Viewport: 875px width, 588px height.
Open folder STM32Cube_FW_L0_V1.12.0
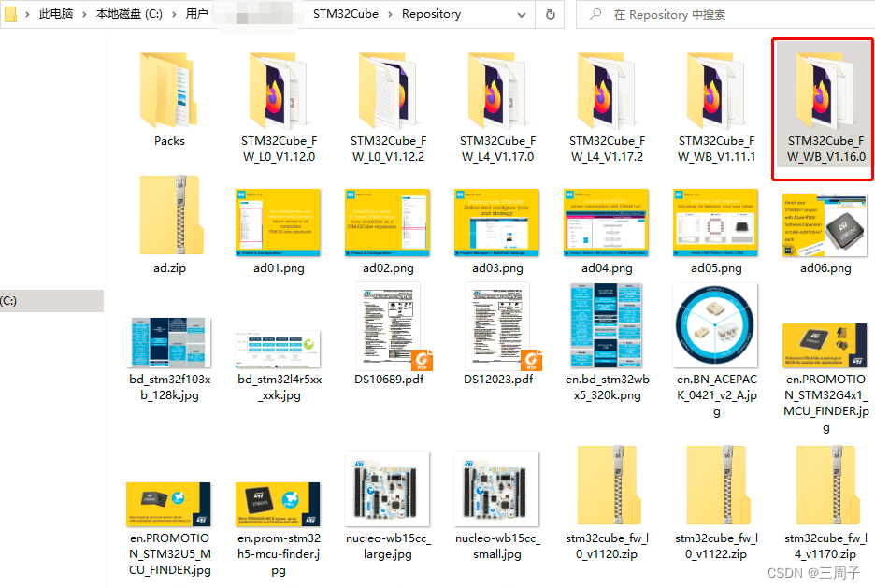coord(279,106)
